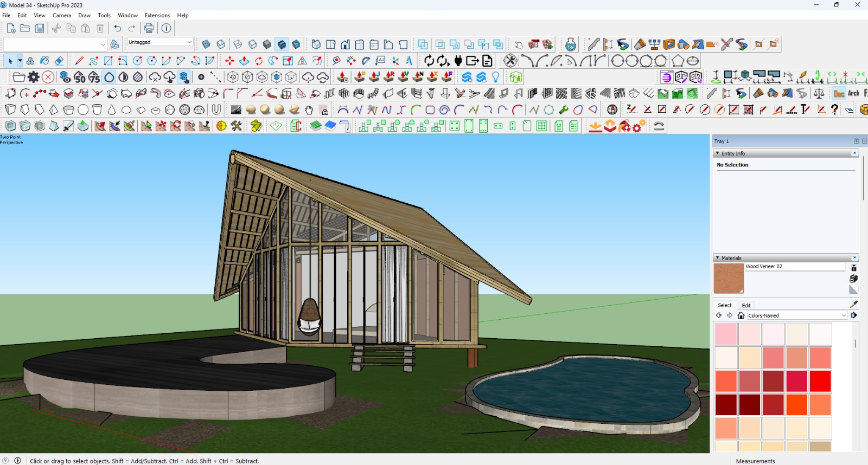Open Model Info icon
This screenshot has height=465, width=868.
pyautogui.click(x=167, y=28)
